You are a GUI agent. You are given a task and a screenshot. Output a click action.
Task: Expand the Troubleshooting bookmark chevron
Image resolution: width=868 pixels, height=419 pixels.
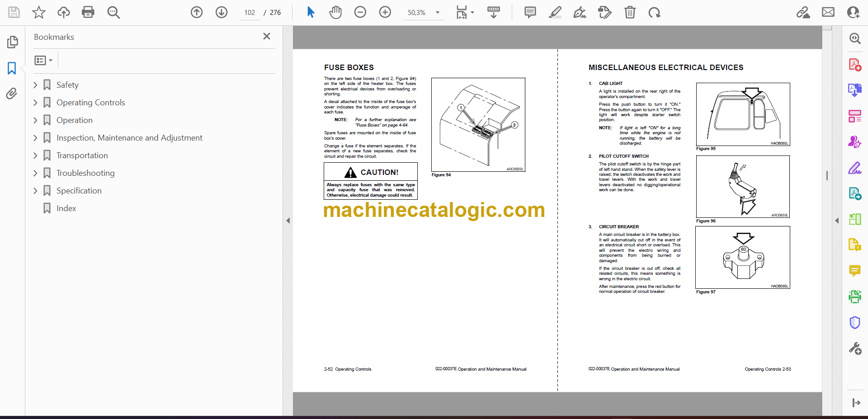(x=35, y=173)
